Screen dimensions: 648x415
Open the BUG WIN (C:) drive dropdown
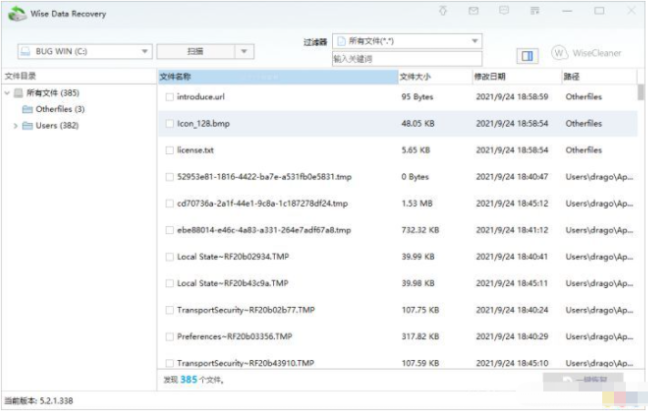[x=145, y=51]
